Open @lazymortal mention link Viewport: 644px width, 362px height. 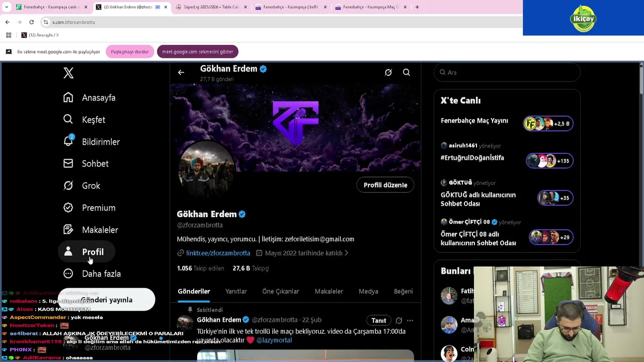tap(274, 340)
